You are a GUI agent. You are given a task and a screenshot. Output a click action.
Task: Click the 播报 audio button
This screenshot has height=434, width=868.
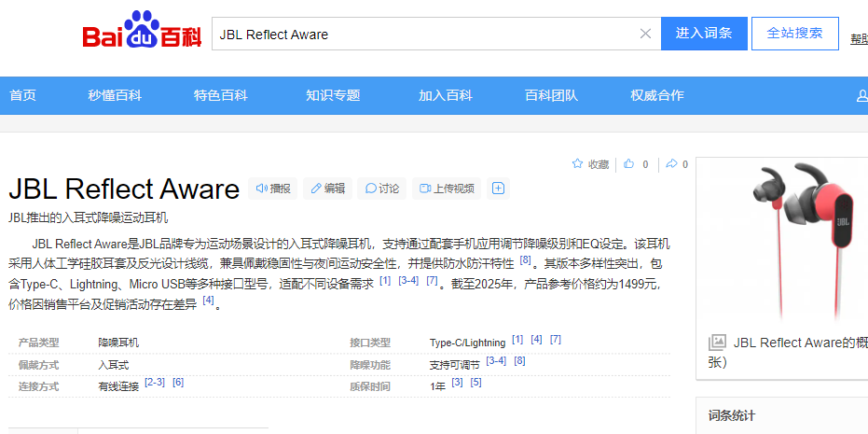point(273,189)
